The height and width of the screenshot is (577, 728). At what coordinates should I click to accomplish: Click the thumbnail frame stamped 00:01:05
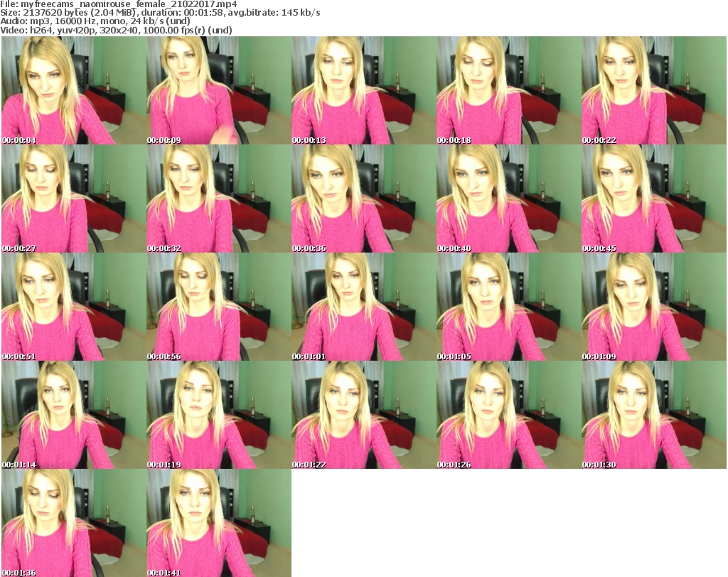click(x=509, y=307)
